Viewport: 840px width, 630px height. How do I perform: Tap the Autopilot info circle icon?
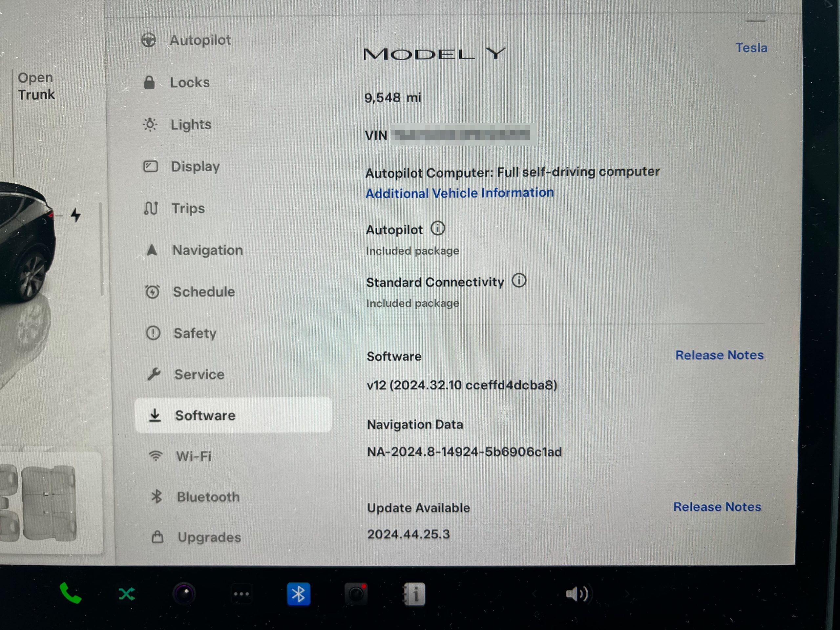tap(437, 229)
